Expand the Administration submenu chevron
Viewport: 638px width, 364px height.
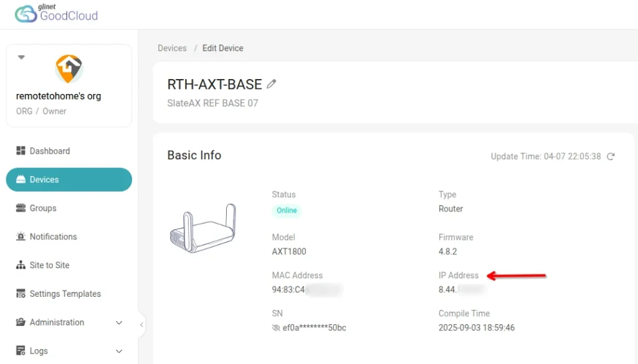[119, 322]
